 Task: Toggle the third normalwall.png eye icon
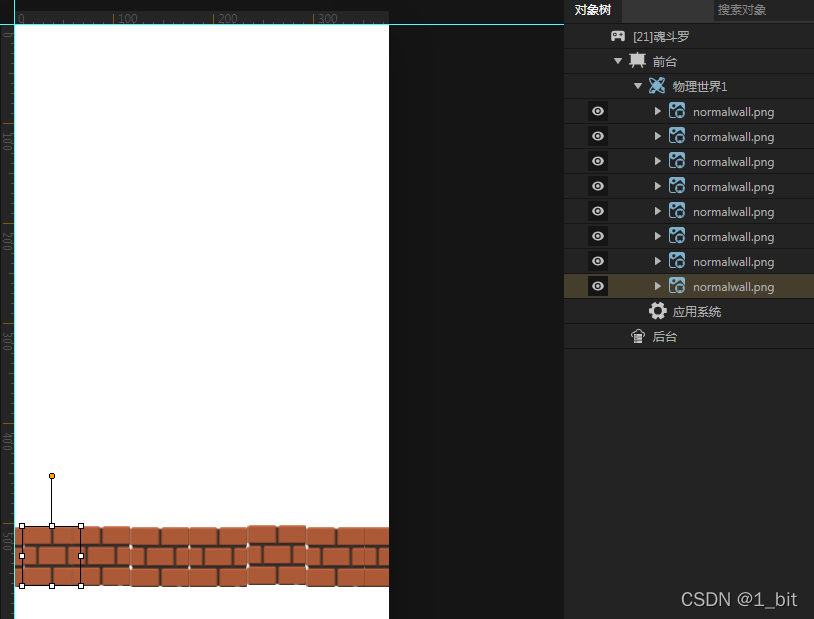click(x=598, y=161)
